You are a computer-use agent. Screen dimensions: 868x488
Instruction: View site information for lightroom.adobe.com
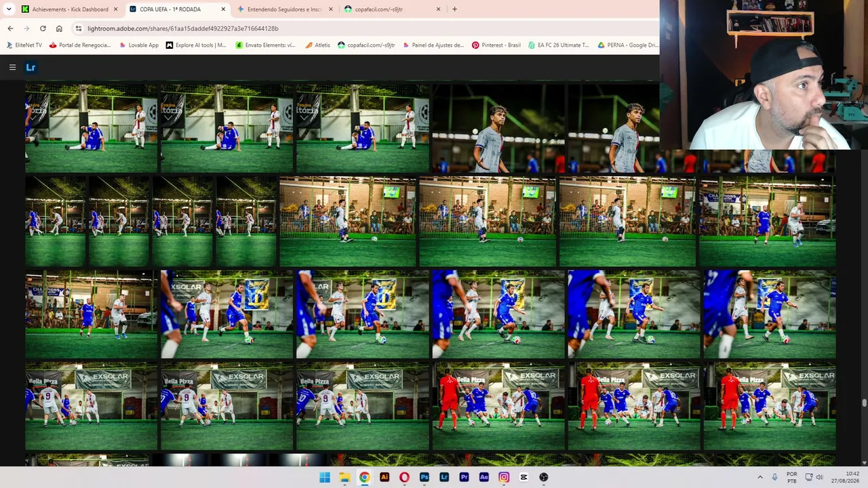[x=79, y=28]
